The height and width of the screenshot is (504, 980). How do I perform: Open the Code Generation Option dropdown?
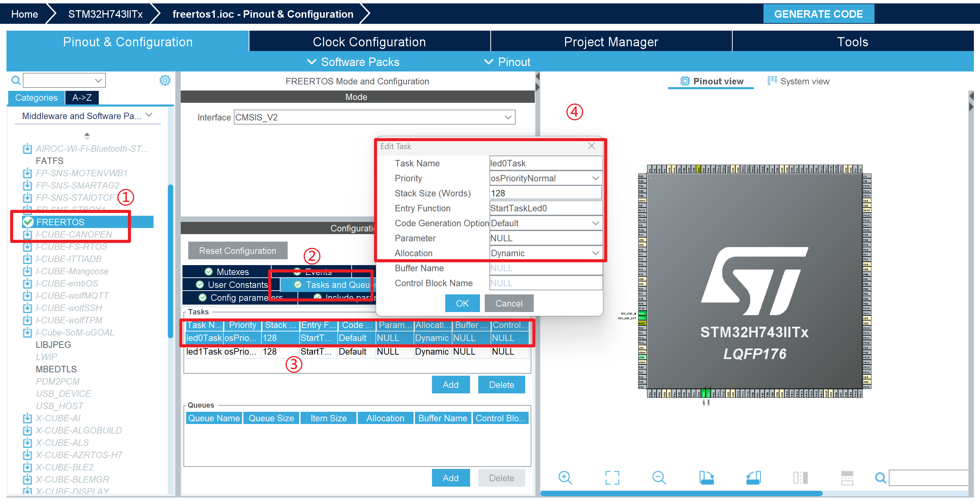pos(596,223)
